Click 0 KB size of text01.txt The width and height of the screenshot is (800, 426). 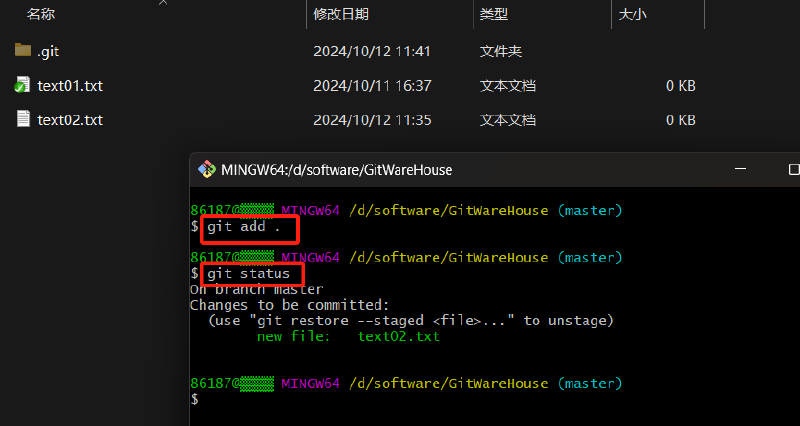tap(681, 85)
